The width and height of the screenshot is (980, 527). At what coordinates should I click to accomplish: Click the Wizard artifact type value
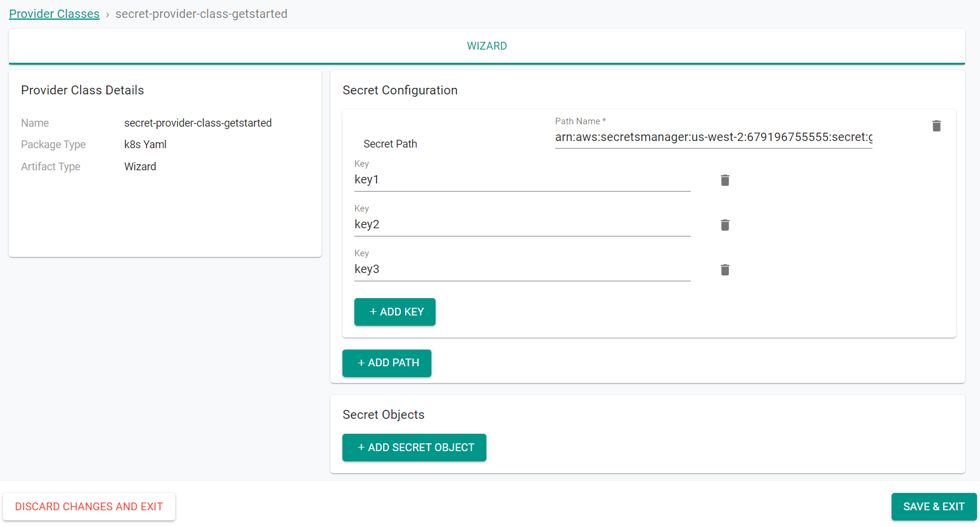[x=140, y=167]
